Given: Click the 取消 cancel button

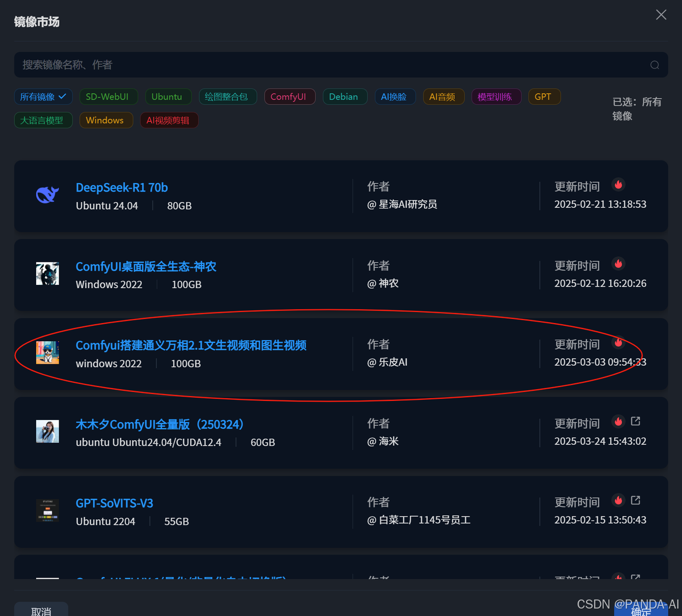Looking at the screenshot, I should [x=41, y=610].
